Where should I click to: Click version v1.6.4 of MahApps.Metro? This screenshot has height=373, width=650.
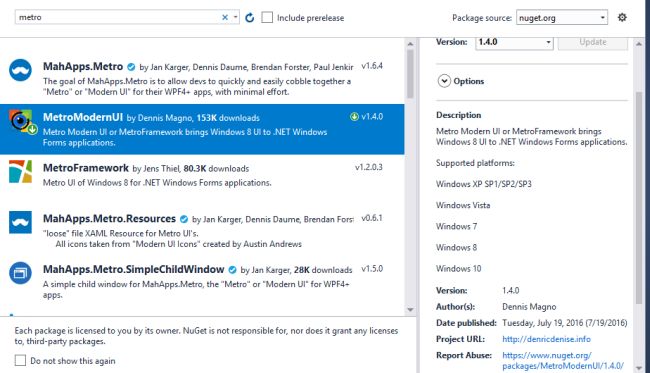click(372, 66)
